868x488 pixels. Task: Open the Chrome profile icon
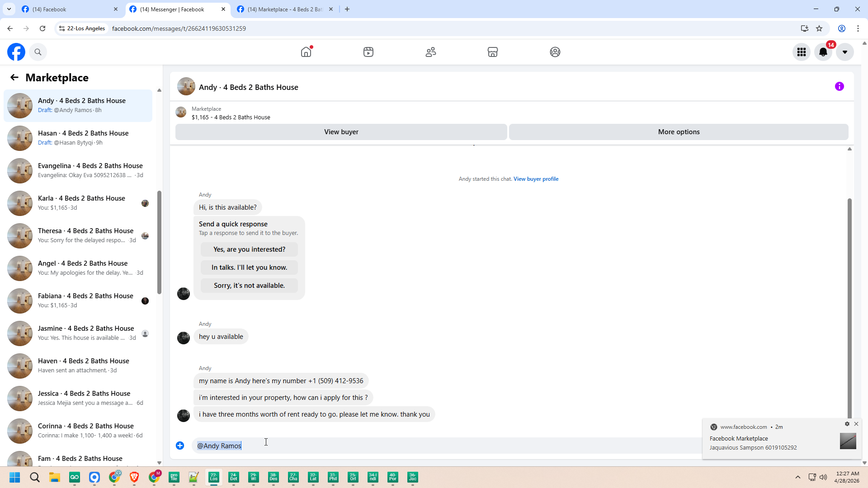842,28
